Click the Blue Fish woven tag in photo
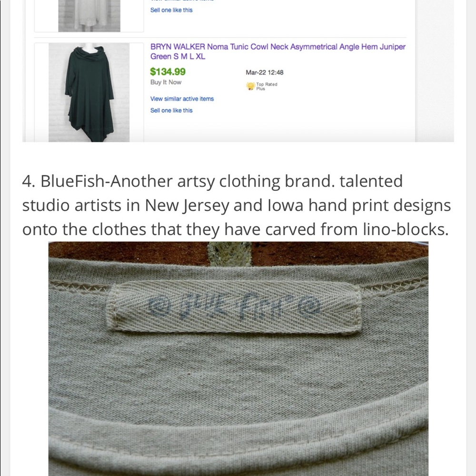The height and width of the screenshot is (476, 476). (x=234, y=307)
